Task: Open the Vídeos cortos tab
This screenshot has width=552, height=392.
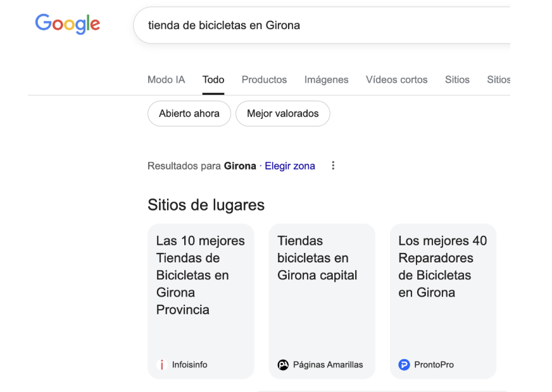Action: 396,80
